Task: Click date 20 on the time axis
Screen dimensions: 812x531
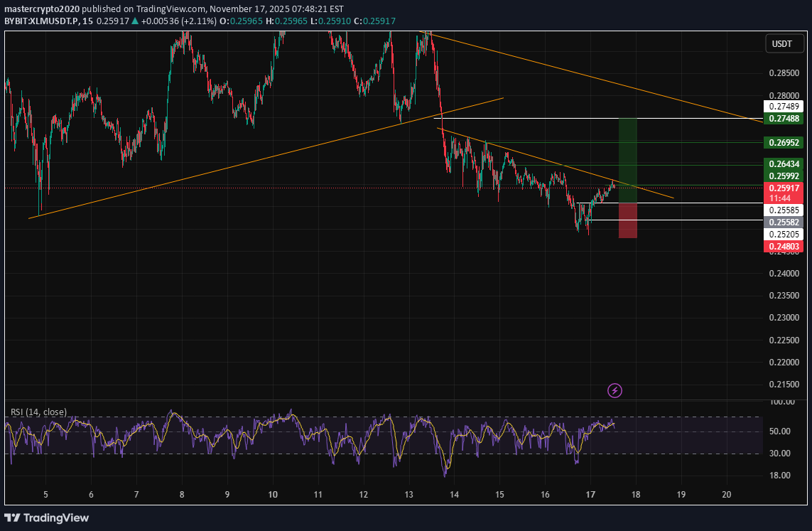Action: pos(726,494)
